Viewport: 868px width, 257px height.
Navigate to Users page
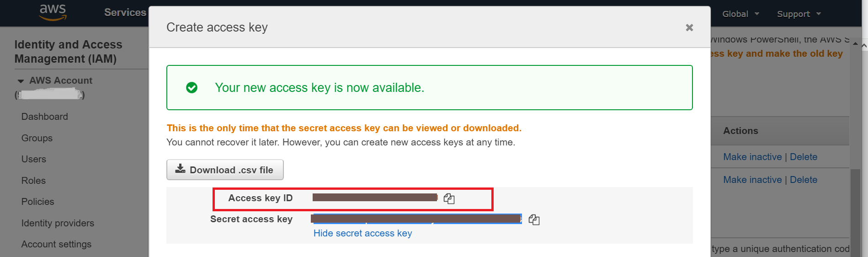click(34, 159)
